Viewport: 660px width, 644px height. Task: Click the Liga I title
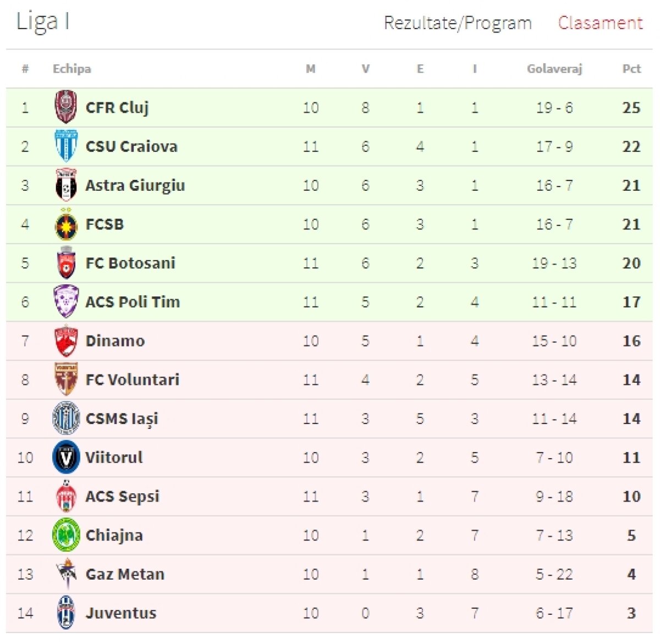click(x=43, y=22)
